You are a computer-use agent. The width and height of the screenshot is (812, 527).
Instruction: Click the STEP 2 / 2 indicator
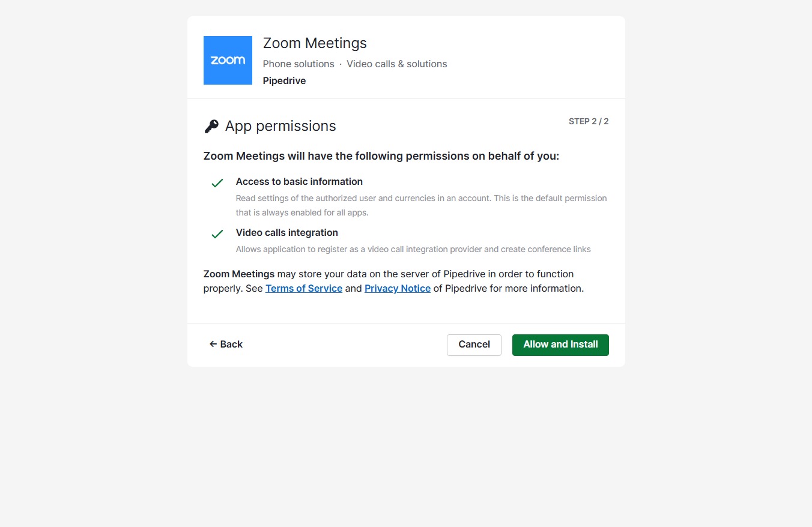[x=589, y=121]
